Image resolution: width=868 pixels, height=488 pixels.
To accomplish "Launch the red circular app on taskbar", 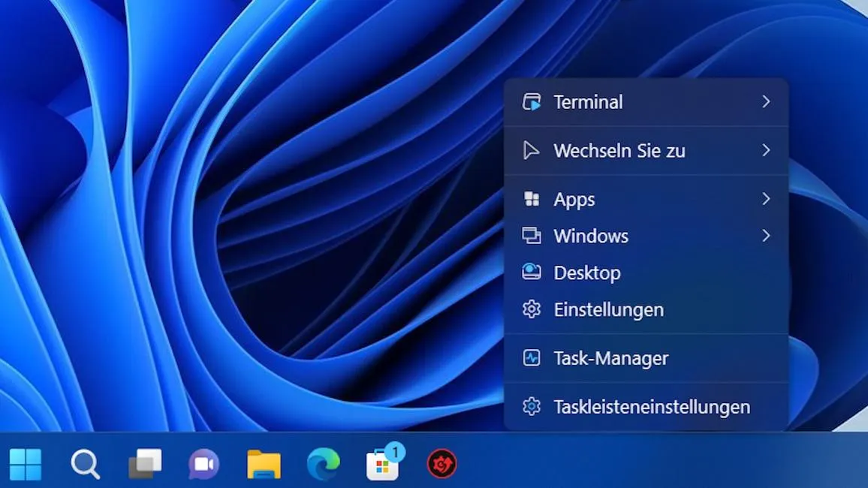I will tap(442, 464).
